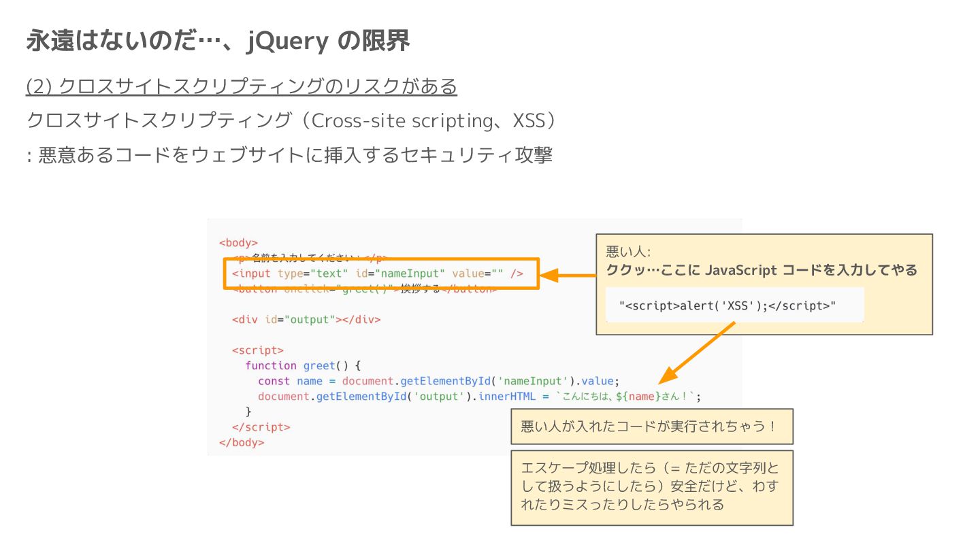The height and width of the screenshot is (551, 980).
Task: Click the const name = document.getElementById line
Action: pyautogui.click(x=439, y=381)
